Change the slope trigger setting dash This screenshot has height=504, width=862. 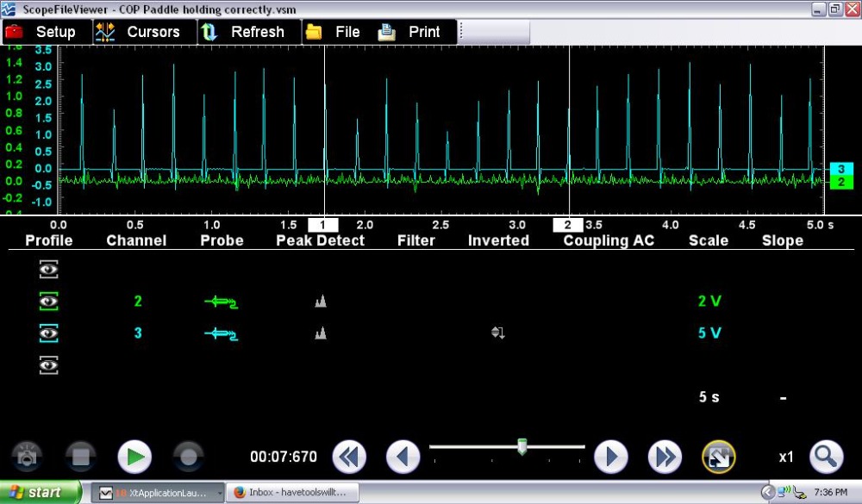click(x=783, y=398)
